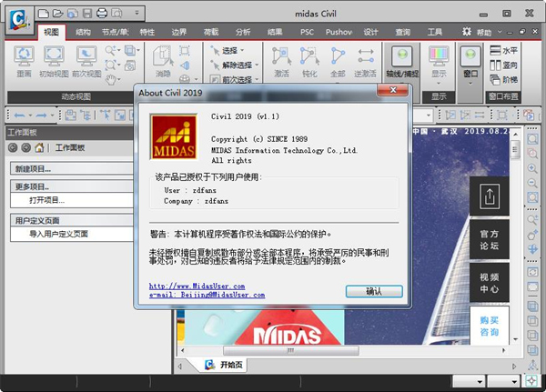546x392 pixels.
Task: Click the midas Civil application logo button
Action: 20,20
